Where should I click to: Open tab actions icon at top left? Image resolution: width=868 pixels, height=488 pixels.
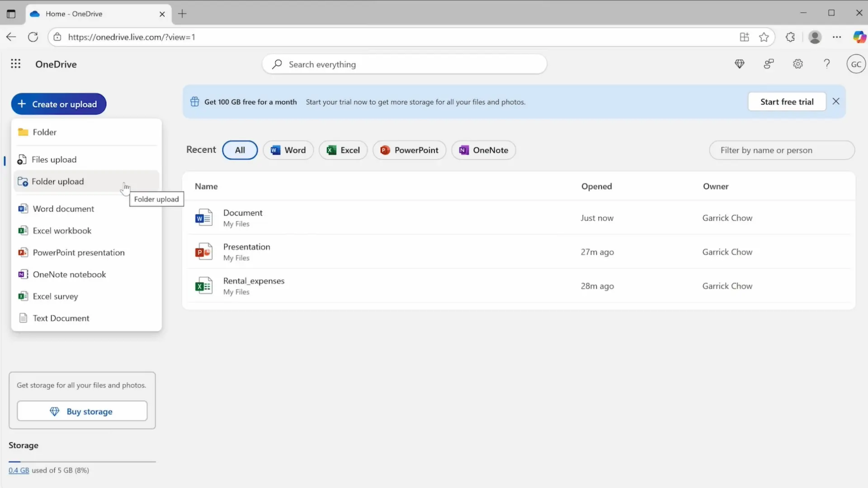pyautogui.click(x=11, y=14)
